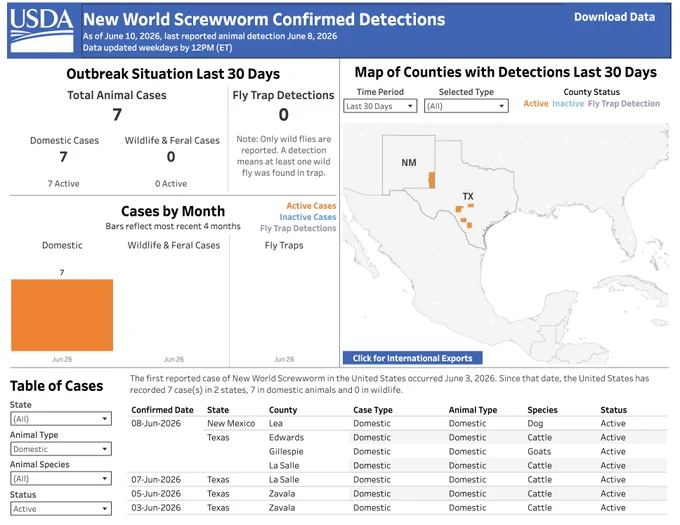Click the orange Lea county in New Mexico
The height and width of the screenshot is (525, 680).
pyautogui.click(x=432, y=180)
